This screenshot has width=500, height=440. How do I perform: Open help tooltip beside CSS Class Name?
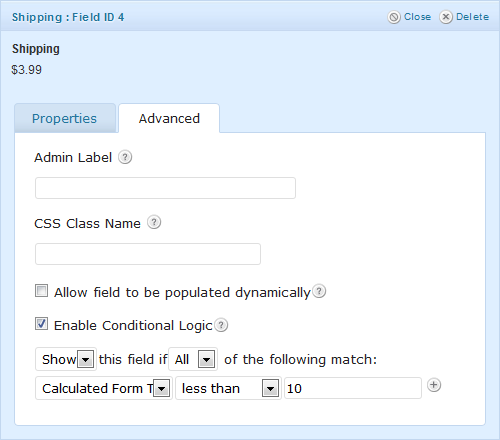(x=154, y=222)
